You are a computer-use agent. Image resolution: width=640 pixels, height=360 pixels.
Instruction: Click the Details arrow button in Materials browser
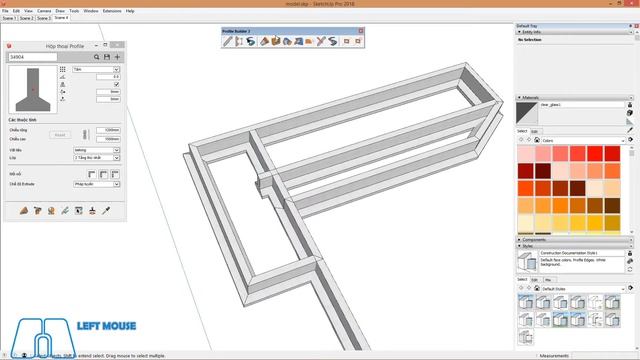click(x=631, y=140)
